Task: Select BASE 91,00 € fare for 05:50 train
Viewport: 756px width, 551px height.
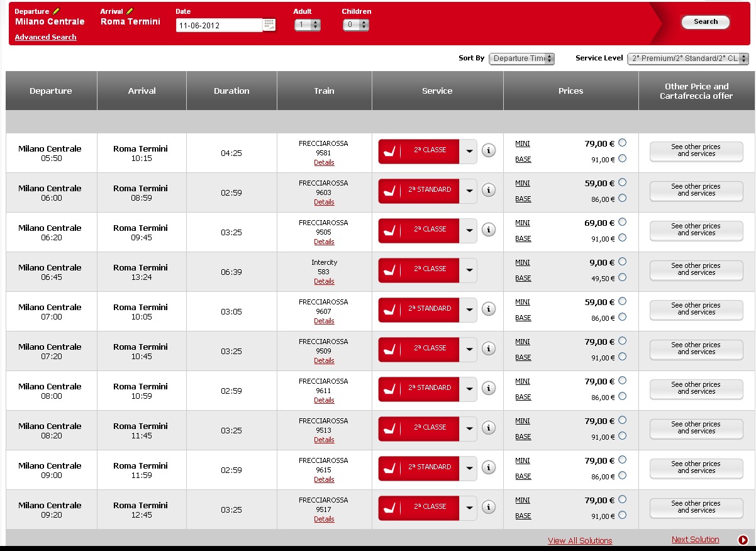Action: (622, 159)
